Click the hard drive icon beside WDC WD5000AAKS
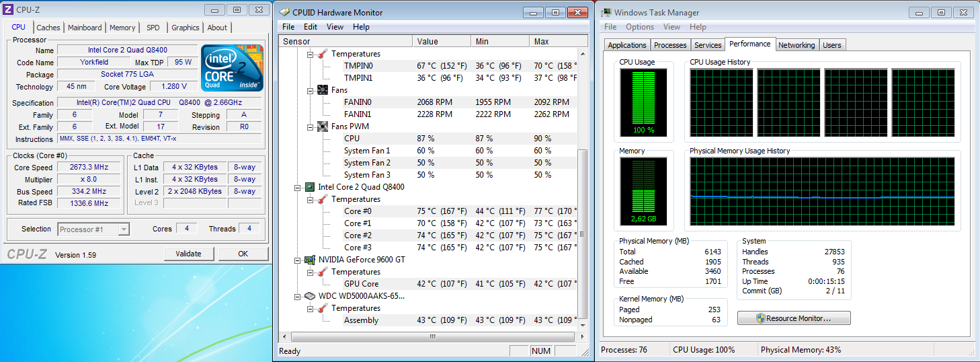Screen dimensions: 980x362 coord(310,296)
